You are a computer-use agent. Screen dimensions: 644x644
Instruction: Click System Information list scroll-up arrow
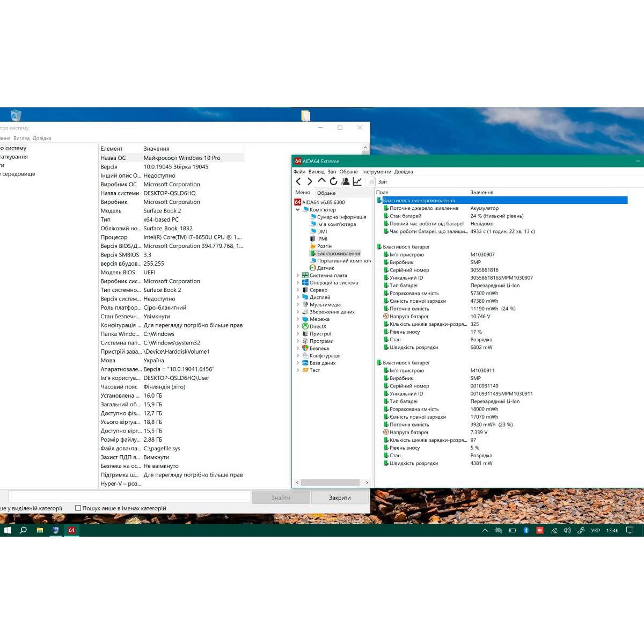[366, 147]
